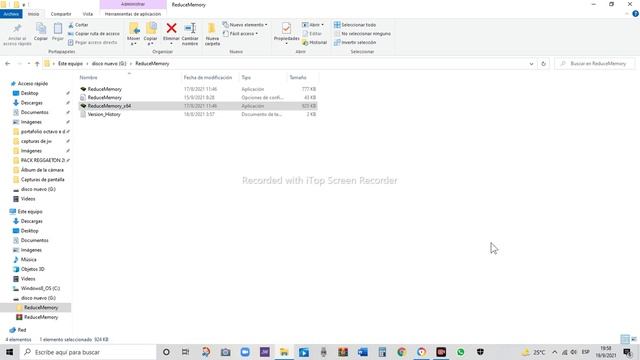Open the Camera app on the taskbar
640x360 pixels.
tap(225, 352)
